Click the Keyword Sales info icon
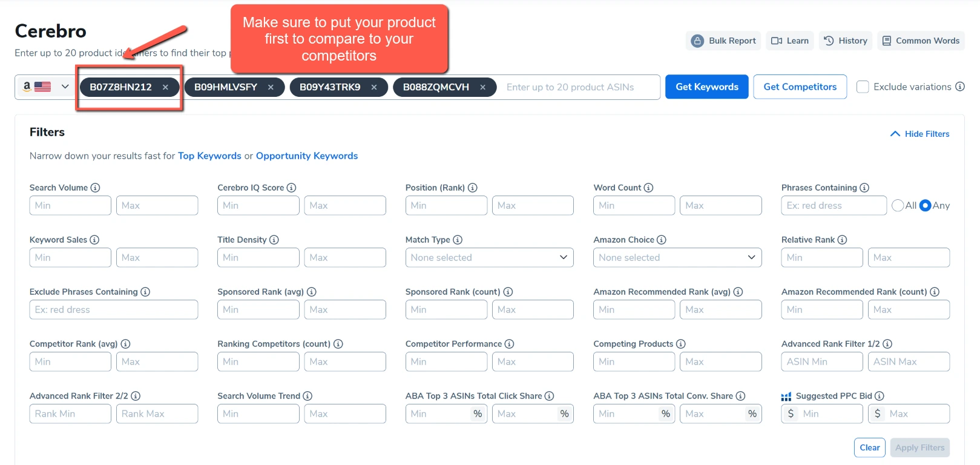Image resolution: width=980 pixels, height=465 pixels. click(94, 240)
